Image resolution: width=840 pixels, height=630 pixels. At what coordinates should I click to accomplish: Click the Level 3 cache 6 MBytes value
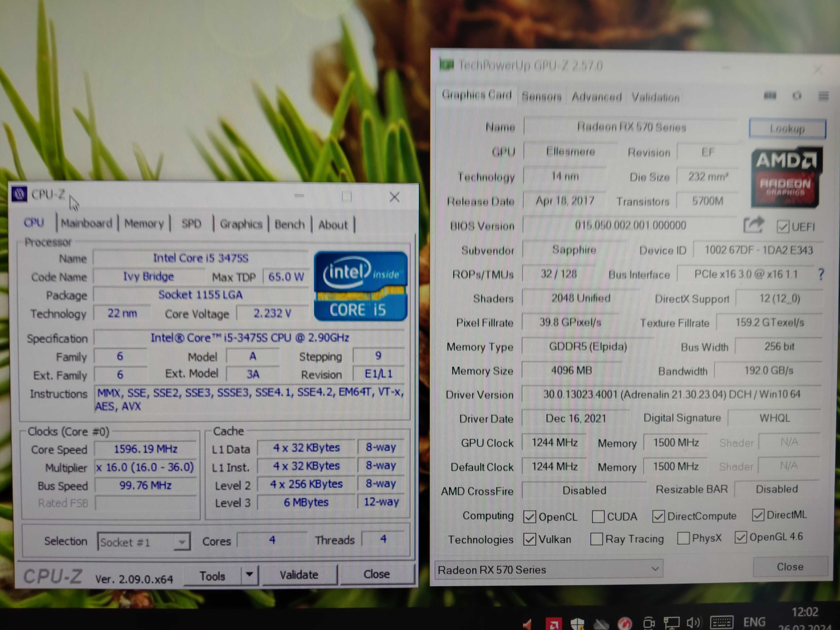(x=306, y=502)
